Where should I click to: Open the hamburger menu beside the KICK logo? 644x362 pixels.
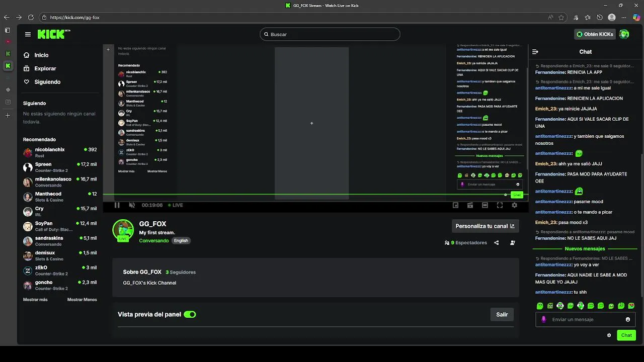click(28, 34)
